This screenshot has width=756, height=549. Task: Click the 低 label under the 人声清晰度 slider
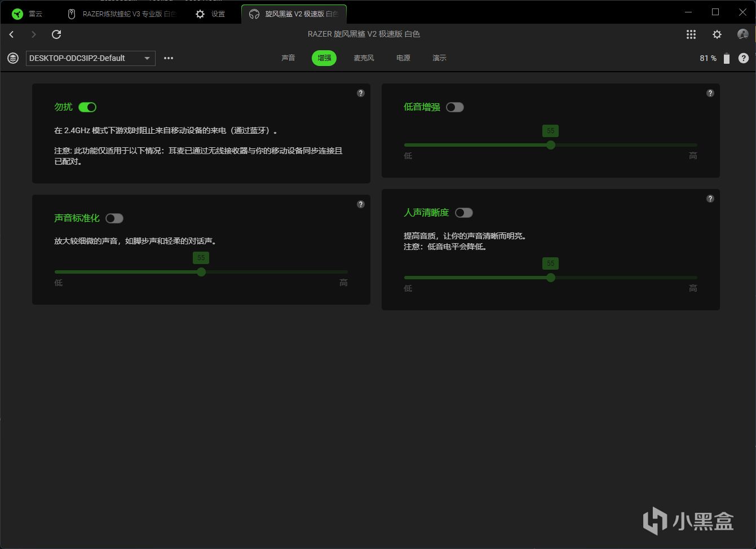408,288
